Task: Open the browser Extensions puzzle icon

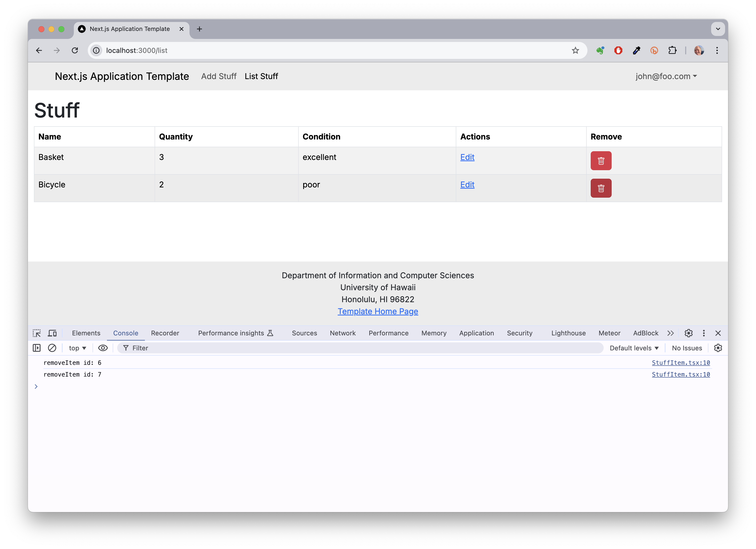Action: pyautogui.click(x=672, y=50)
